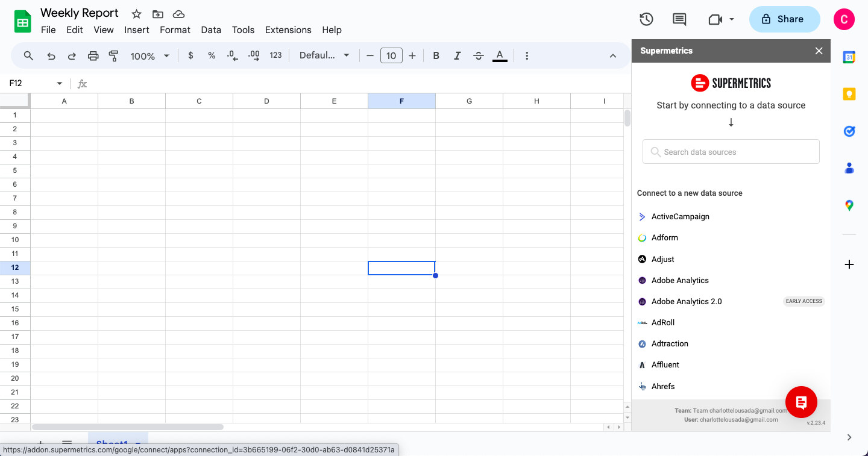
Task: Open the Tools menu
Action: [243, 30]
